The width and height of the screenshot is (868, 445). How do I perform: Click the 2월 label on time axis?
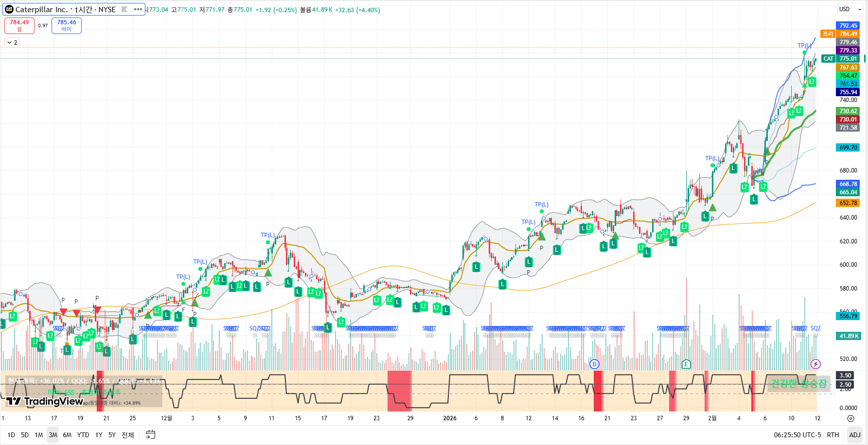click(712, 418)
